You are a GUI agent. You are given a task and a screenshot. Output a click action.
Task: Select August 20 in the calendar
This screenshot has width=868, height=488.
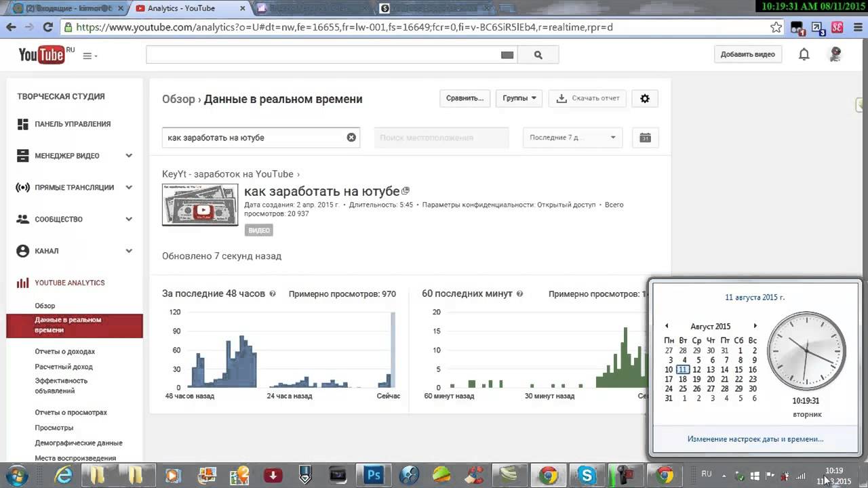pyautogui.click(x=711, y=379)
